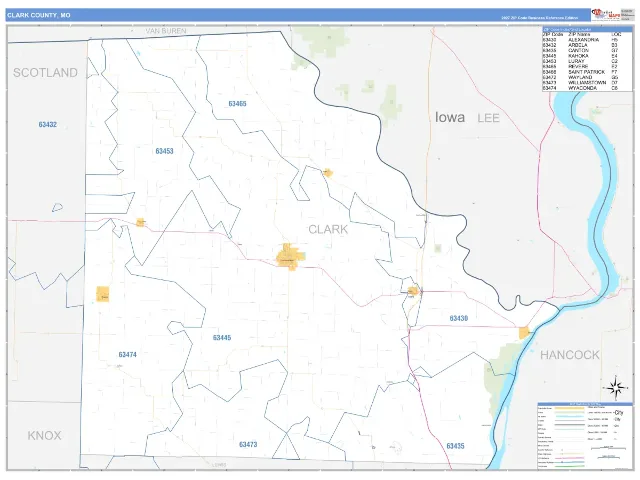This screenshot has height=480, width=640.
Task: Click the compass rose on the map
Action: [x=616, y=387]
